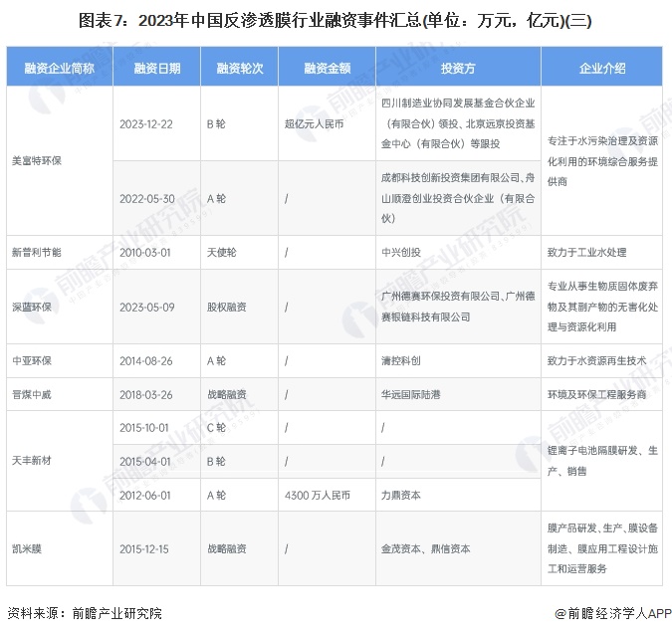The image size is (672, 634).
Task: Click the source note 资料来源：前瞻产业研究院
Action: pyautogui.click(x=85, y=613)
